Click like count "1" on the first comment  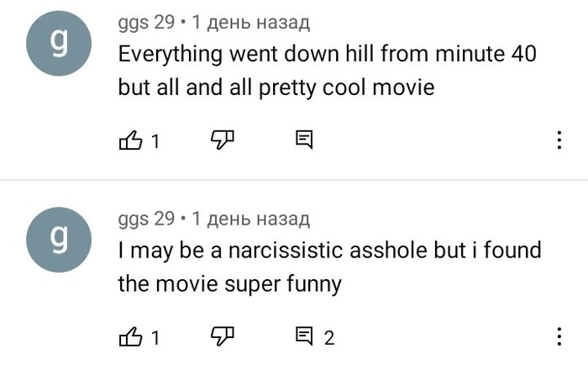[x=155, y=141]
